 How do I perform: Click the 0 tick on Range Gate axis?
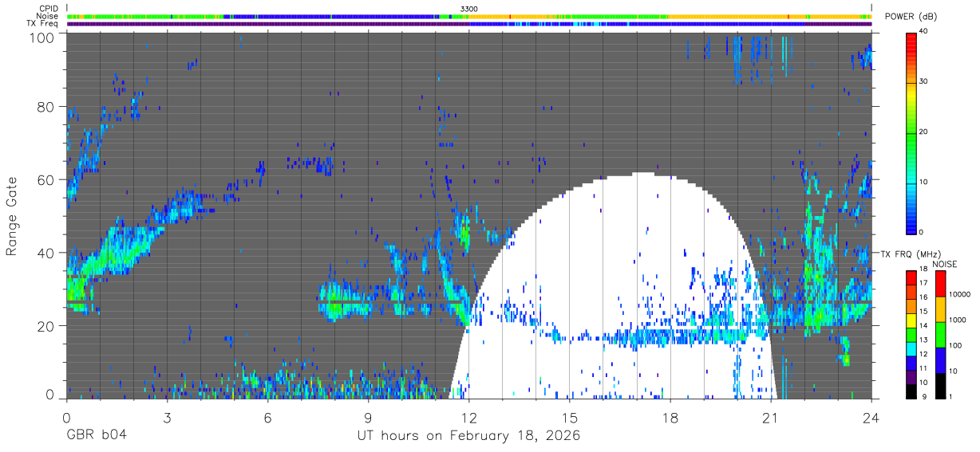(x=49, y=394)
